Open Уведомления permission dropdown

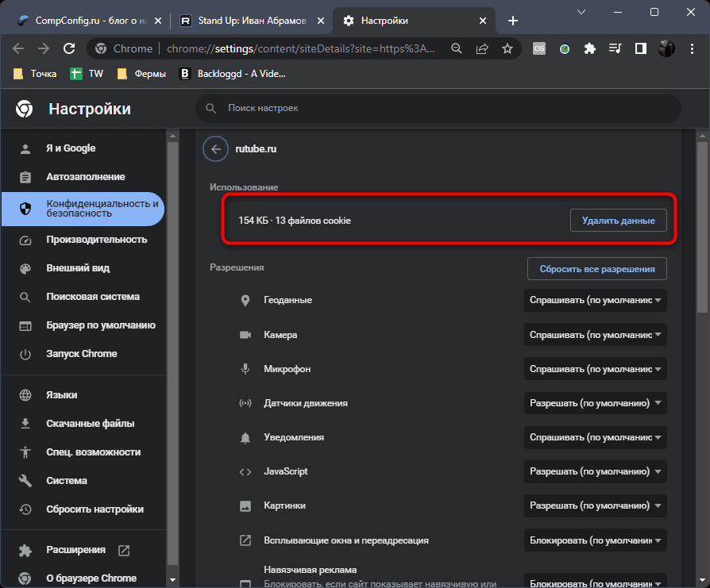click(595, 437)
